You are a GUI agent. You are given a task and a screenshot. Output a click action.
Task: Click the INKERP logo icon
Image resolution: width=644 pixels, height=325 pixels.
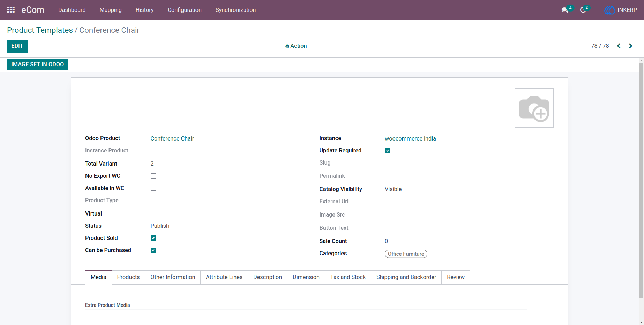click(609, 10)
